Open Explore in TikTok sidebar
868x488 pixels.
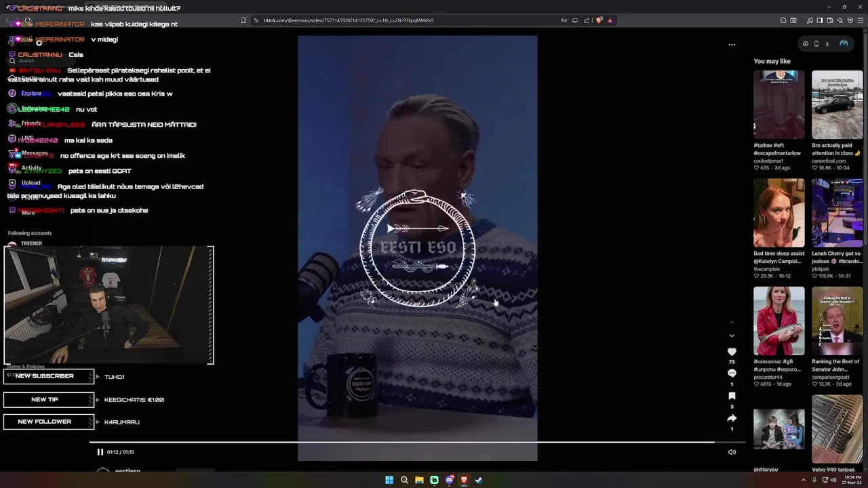pyautogui.click(x=31, y=94)
